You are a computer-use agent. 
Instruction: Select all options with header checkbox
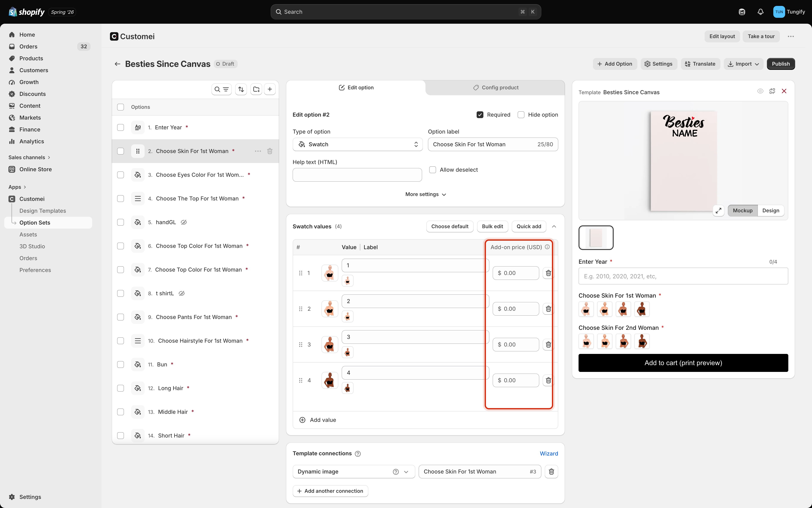121,107
